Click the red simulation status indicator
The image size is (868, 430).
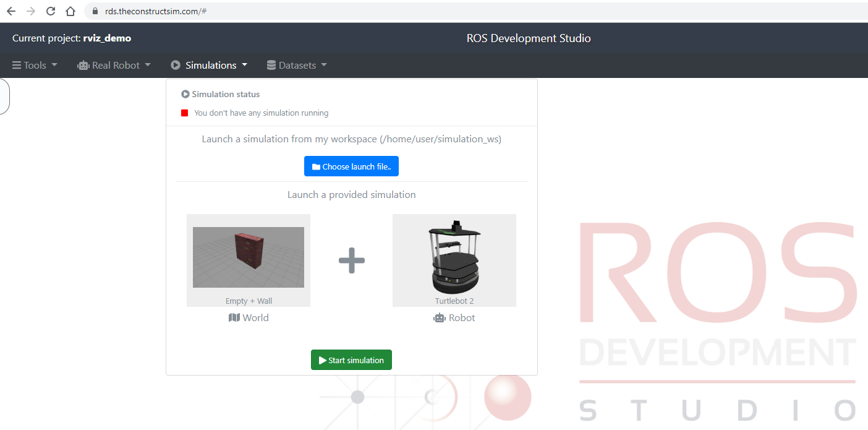point(184,113)
